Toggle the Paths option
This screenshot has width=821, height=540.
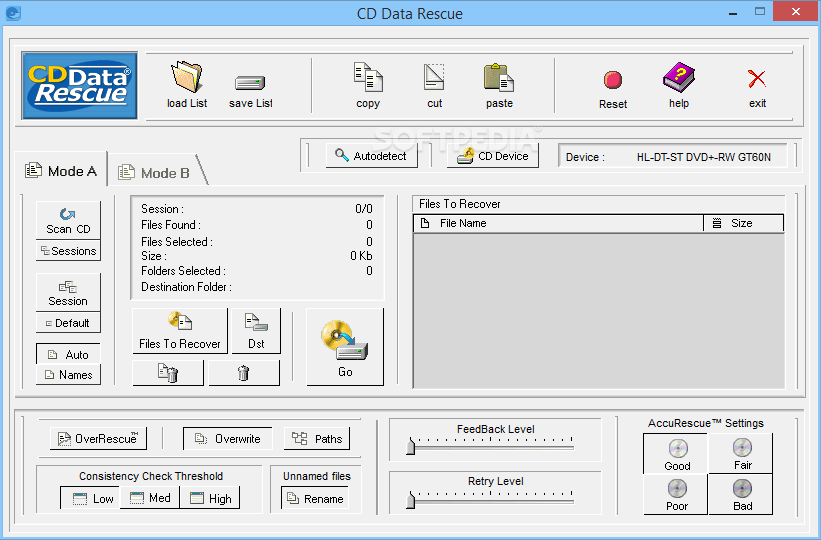pos(317,438)
